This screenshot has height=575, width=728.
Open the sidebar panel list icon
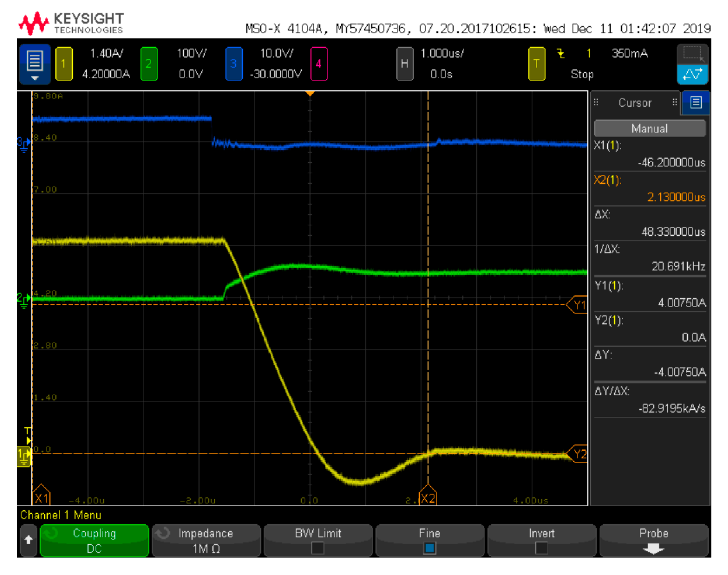tap(696, 102)
